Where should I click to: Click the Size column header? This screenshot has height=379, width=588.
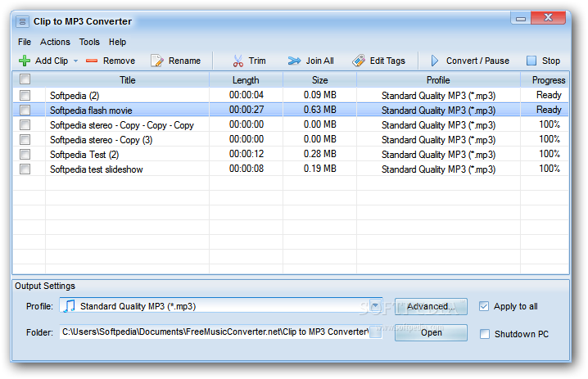pos(320,80)
